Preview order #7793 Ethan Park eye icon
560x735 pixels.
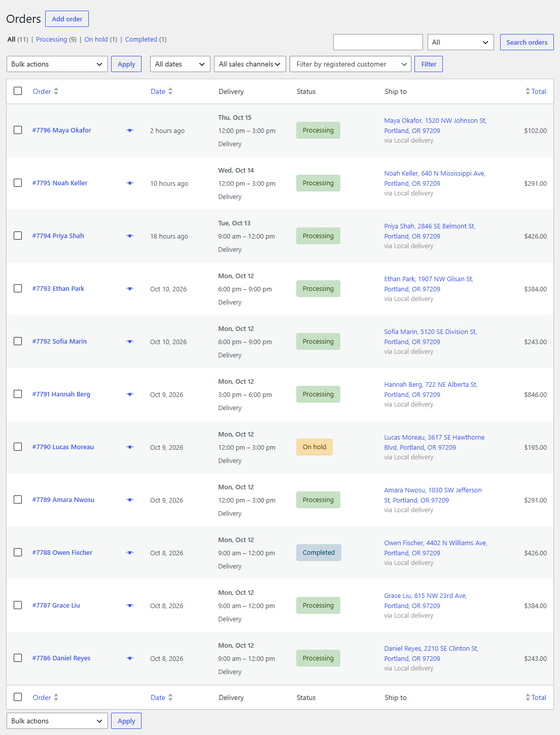tap(130, 289)
